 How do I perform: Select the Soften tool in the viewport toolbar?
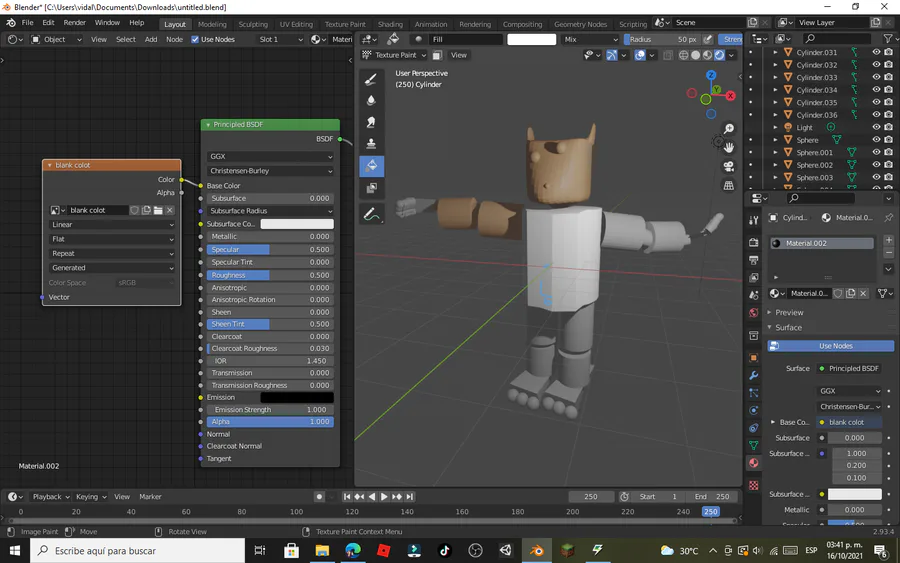[371, 101]
